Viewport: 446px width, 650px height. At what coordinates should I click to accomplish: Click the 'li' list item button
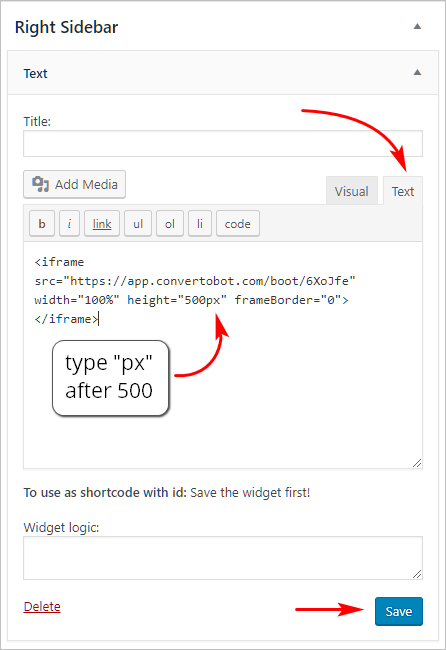coord(200,224)
